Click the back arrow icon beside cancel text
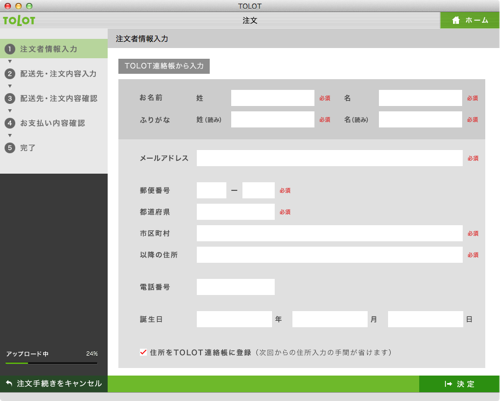The width and height of the screenshot is (500, 401). click(x=9, y=383)
